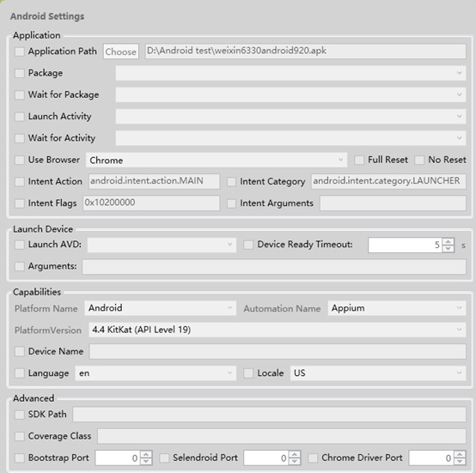The width and height of the screenshot is (476, 473).
Task: Open the Chrome browser dropdown
Action: click(x=217, y=160)
